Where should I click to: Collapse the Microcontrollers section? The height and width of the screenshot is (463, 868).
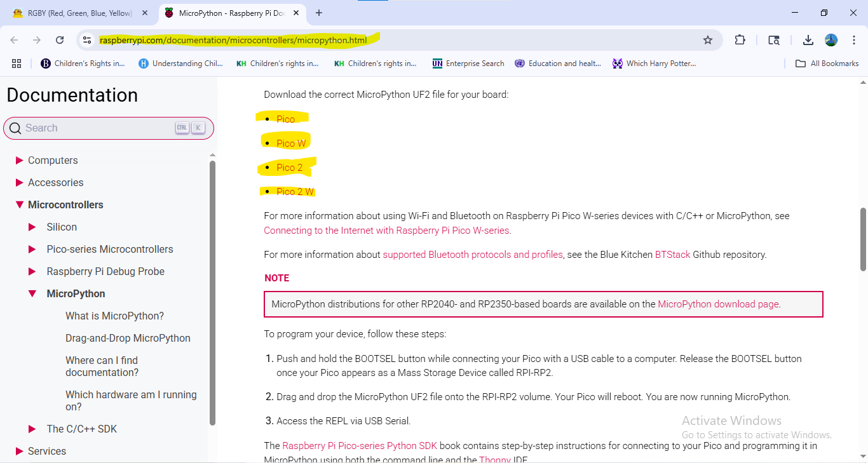[20, 205]
